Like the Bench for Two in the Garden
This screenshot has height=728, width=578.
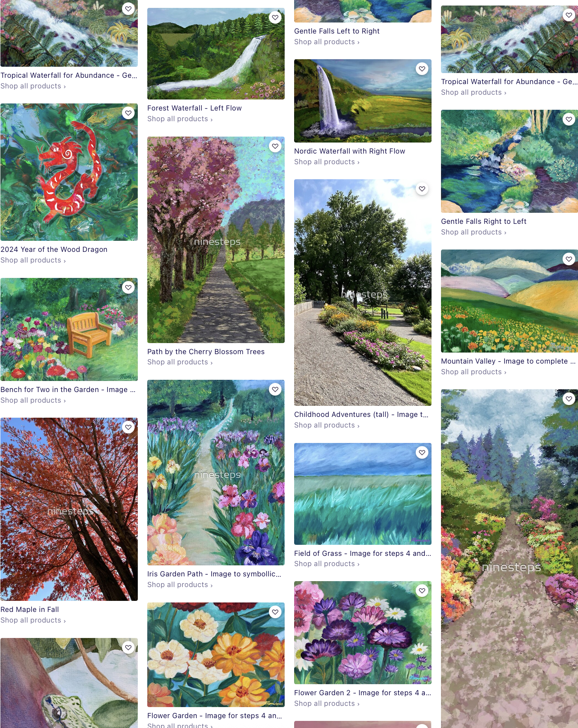click(x=128, y=288)
